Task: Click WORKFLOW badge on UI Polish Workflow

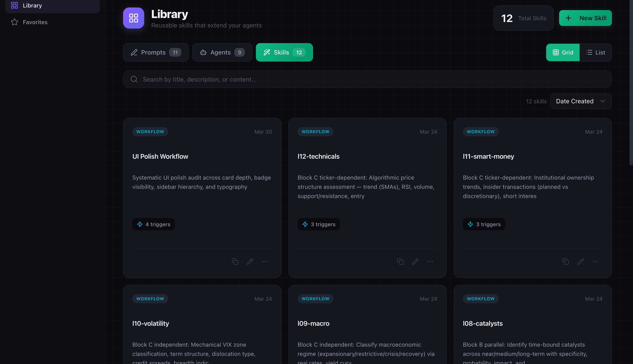Action: point(150,132)
